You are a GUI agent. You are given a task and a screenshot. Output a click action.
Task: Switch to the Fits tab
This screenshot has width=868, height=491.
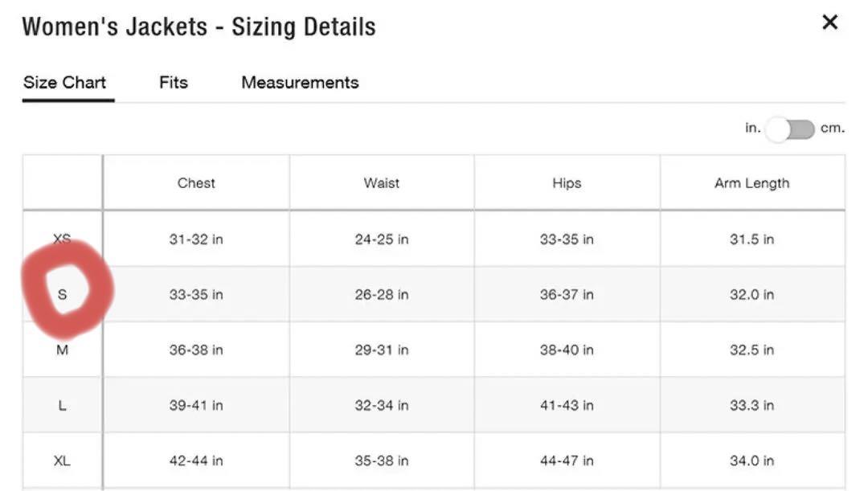click(174, 83)
